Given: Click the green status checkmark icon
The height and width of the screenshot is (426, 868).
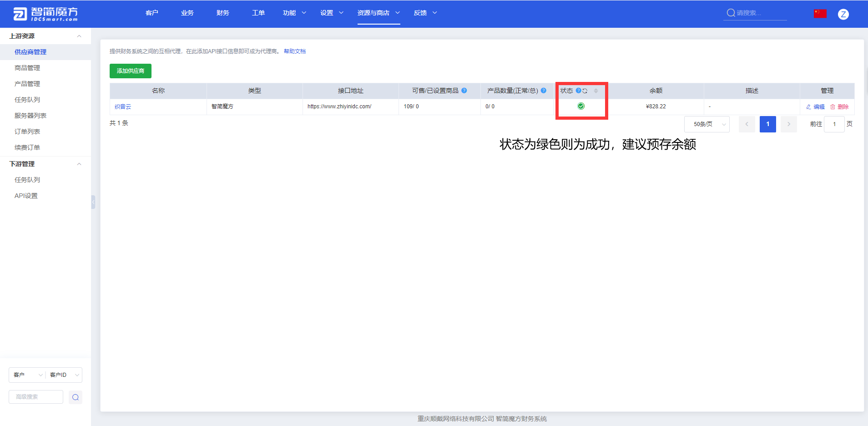Looking at the screenshot, I should [581, 106].
